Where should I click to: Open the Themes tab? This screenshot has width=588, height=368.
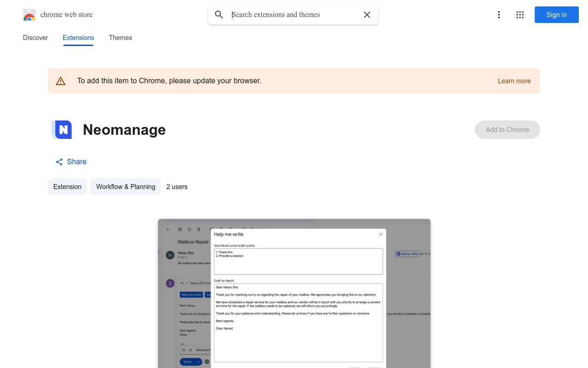(120, 38)
